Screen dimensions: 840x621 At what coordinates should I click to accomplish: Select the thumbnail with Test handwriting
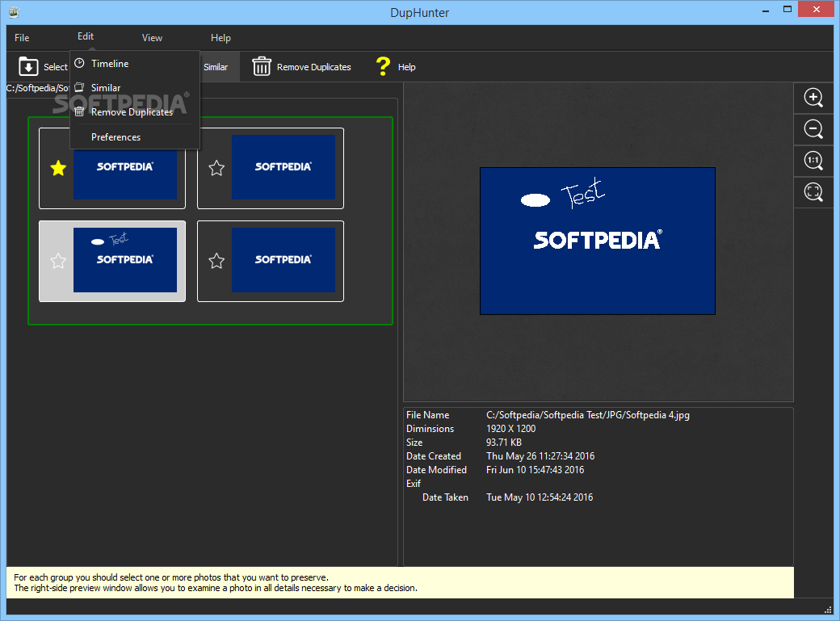click(125, 260)
